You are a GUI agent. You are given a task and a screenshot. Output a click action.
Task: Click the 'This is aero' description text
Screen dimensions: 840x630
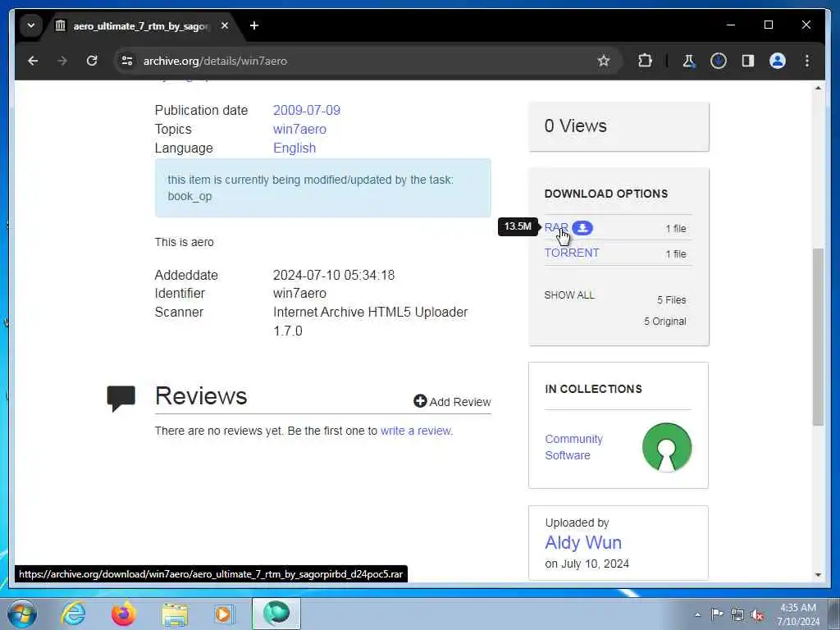pos(185,242)
